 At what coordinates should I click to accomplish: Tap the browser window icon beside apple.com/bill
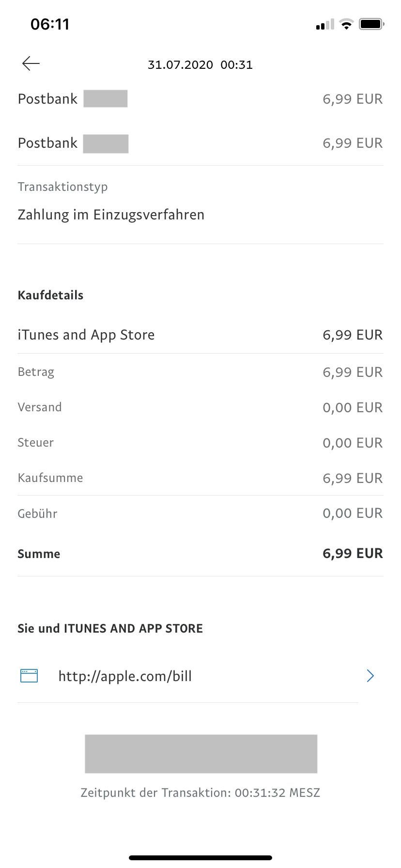(29, 676)
